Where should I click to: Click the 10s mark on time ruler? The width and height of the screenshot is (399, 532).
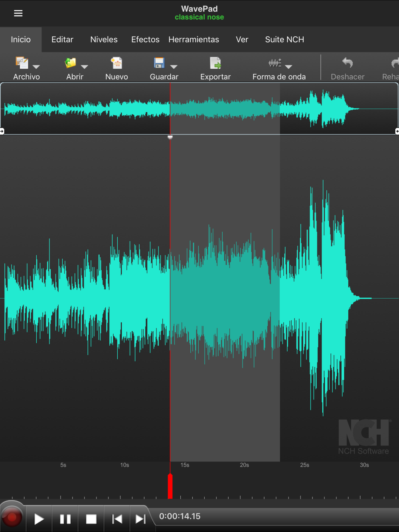124,465
